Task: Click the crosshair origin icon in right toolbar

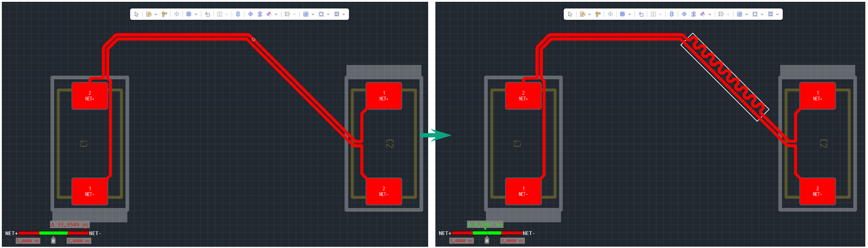Action: click(x=684, y=14)
